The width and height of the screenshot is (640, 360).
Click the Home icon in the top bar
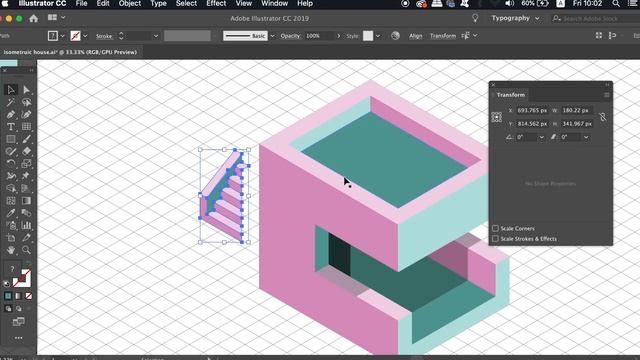(33, 18)
